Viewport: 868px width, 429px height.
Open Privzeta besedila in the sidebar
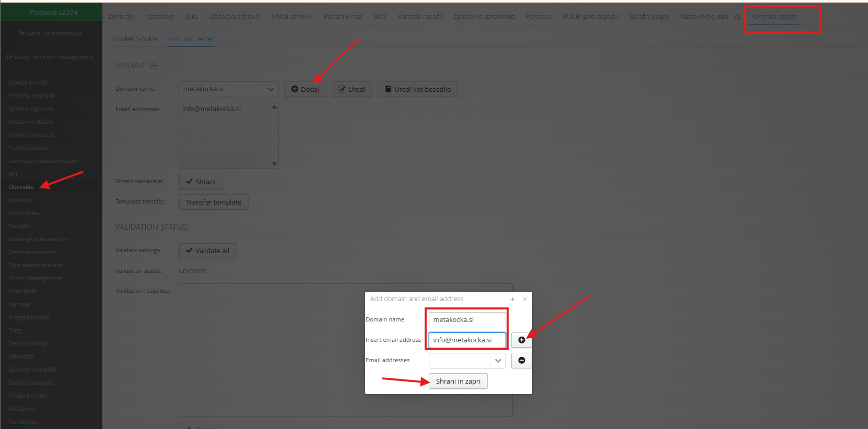31,96
